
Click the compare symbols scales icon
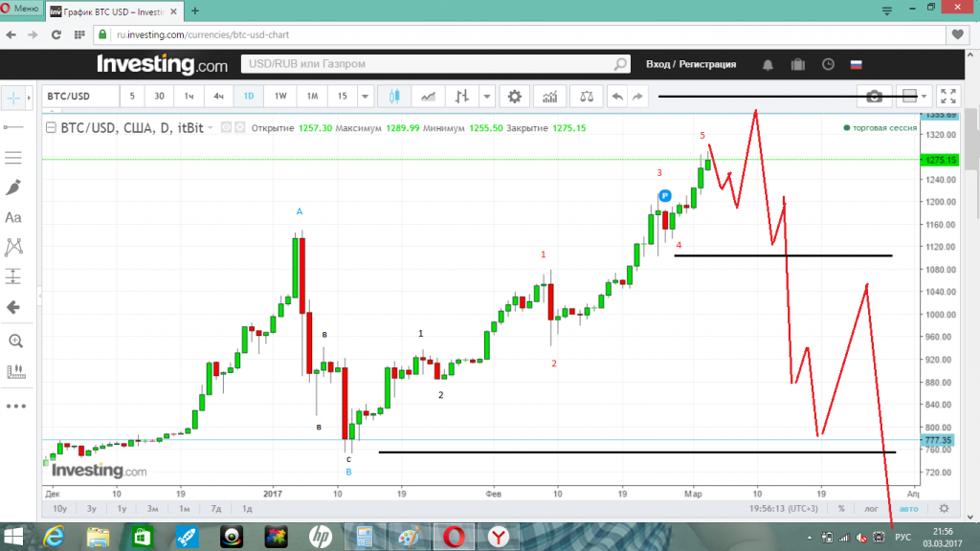(586, 97)
